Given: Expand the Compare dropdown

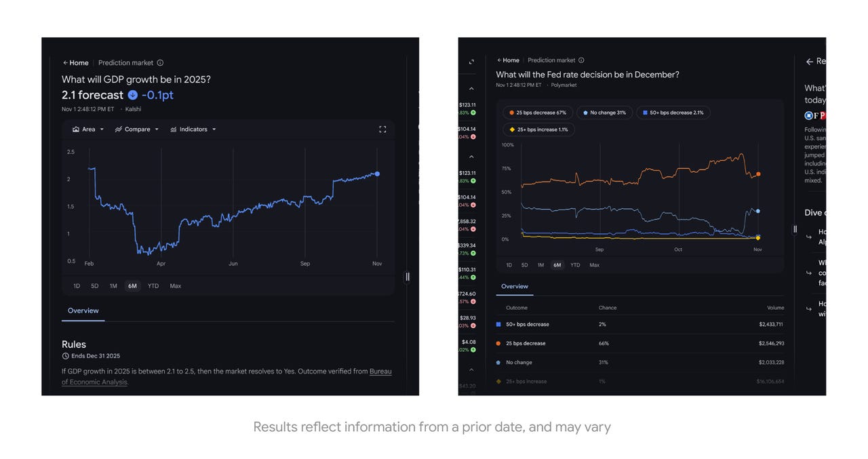Looking at the screenshot, I should 137,129.
